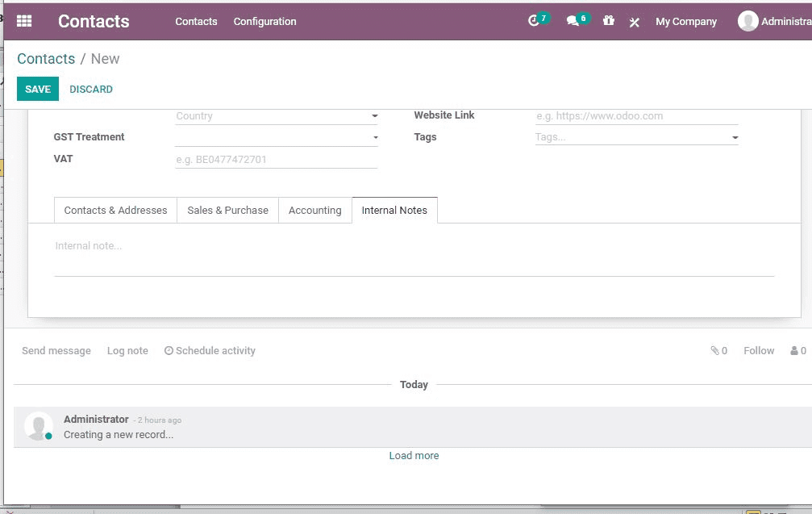Click the clock icon on Schedule activity
This screenshot has width=812, height=514.
pyautogui.click(x=169, y=351)
